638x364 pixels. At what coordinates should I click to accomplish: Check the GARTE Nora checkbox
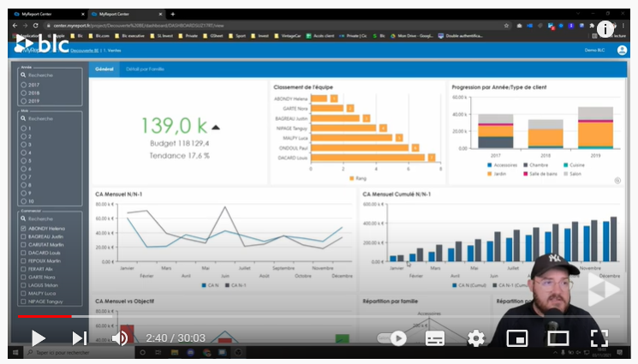pos(22,277)
